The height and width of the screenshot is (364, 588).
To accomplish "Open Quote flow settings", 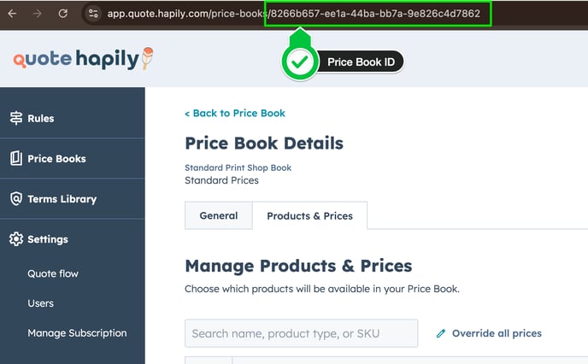I will click(53, 273).
